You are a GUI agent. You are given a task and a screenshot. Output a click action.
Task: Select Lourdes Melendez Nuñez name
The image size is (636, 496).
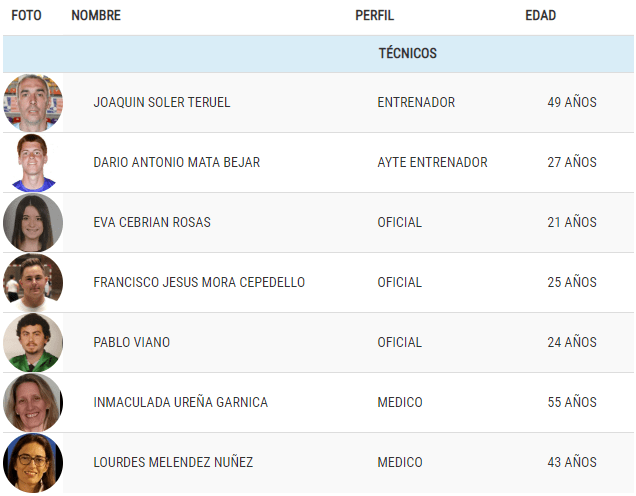(173, 462)
